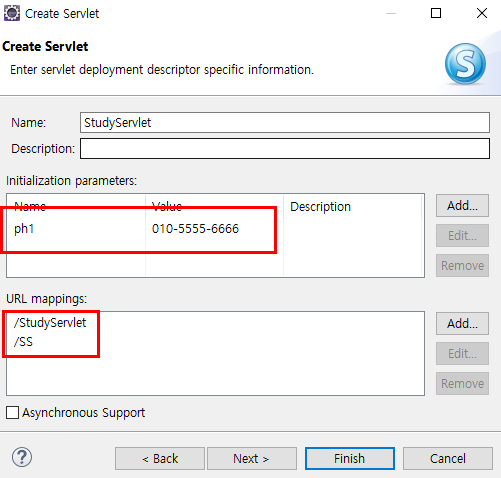Select the /StudyServlet URL mapping

point(50,323)
